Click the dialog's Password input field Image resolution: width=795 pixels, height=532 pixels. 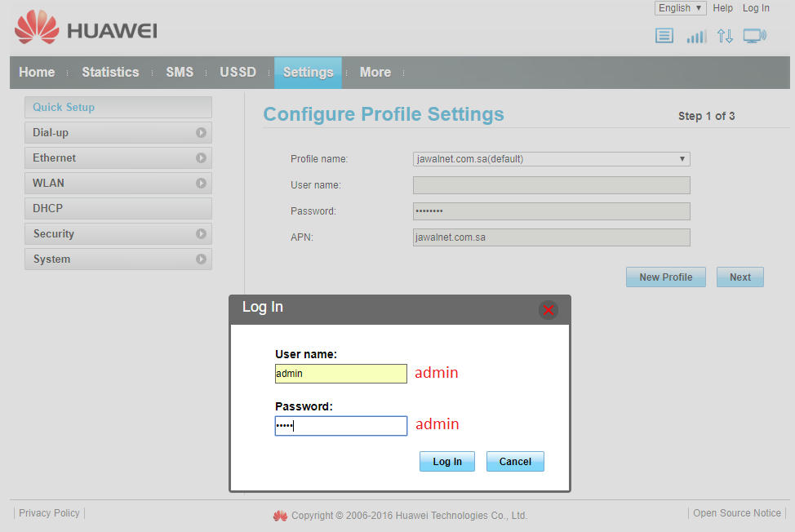(x=340, y=426)
